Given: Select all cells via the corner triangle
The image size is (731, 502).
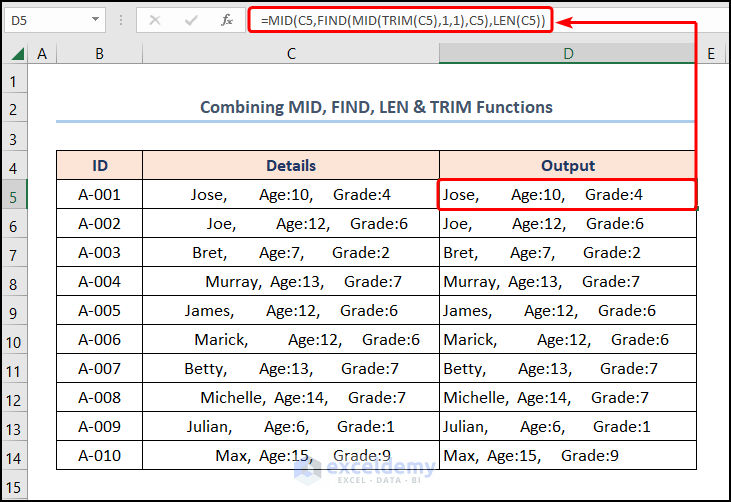Looking at the screenshot, I should (x=17, y=54).
